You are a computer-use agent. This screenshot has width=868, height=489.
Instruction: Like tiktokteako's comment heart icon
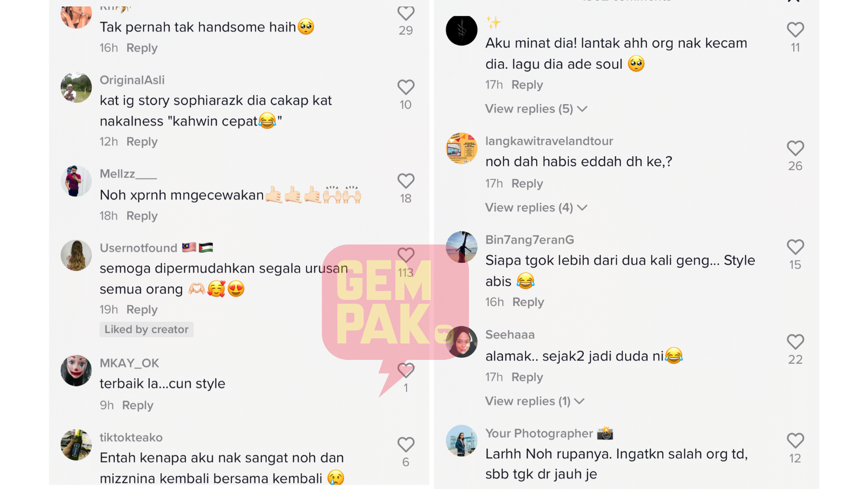tap(405, 445)
